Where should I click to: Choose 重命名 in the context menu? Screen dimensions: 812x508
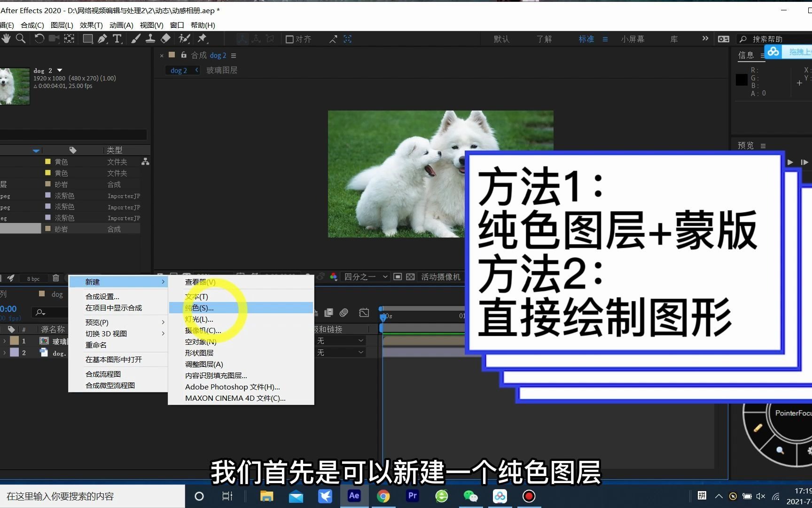coord(118,345)
